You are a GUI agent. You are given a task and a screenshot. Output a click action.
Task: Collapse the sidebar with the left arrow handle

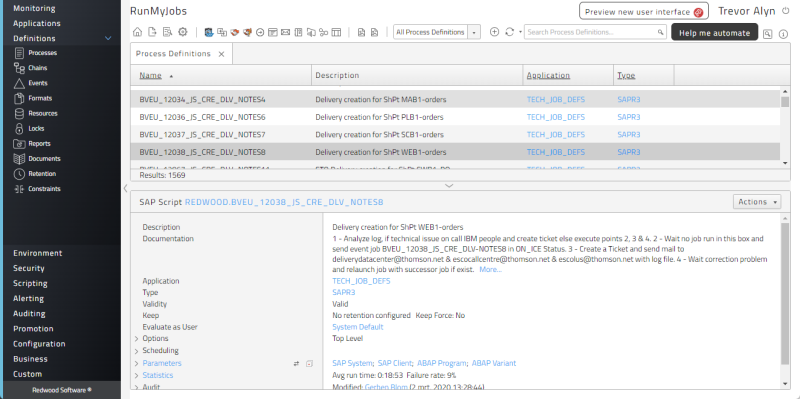126,188
